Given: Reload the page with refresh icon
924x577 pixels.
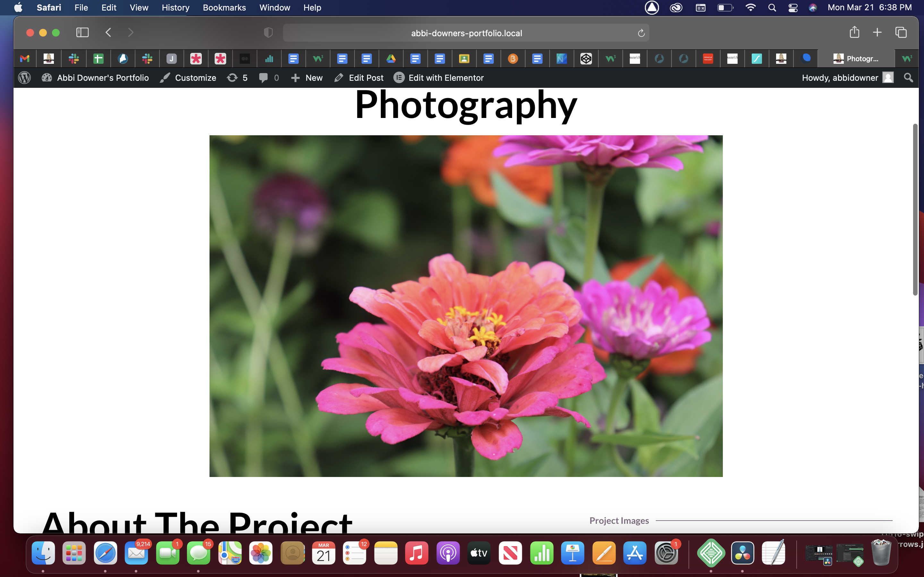Looking at the screenshot, I should [x=641, y=33].
